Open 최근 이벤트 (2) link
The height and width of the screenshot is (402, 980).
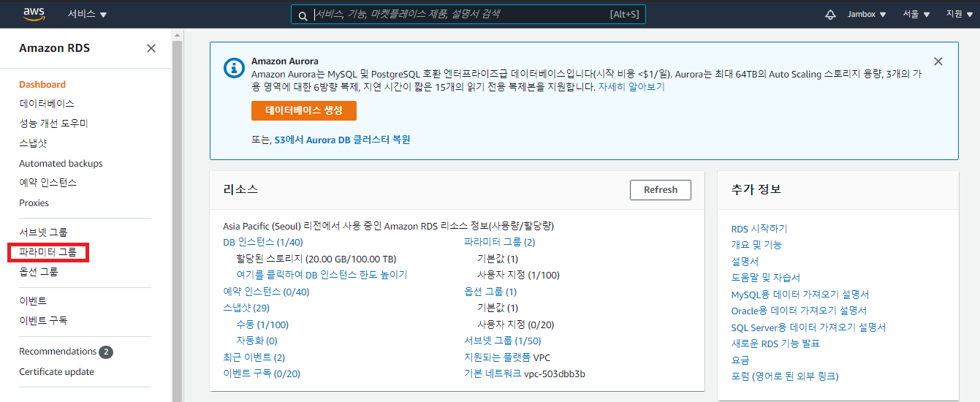tap(254, 357)
